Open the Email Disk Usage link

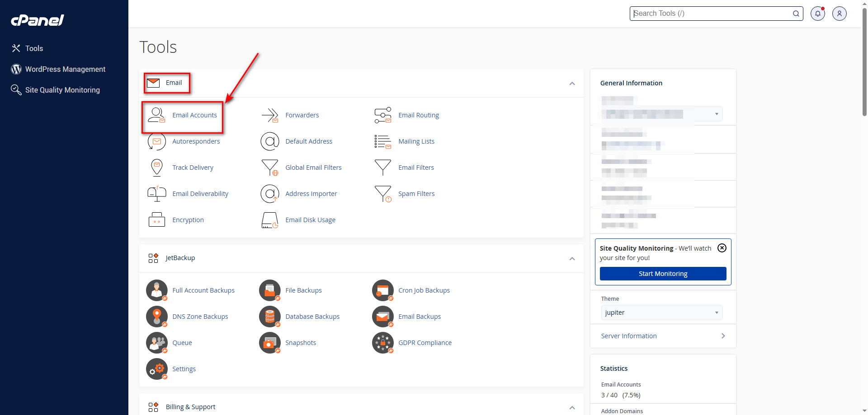310,220
